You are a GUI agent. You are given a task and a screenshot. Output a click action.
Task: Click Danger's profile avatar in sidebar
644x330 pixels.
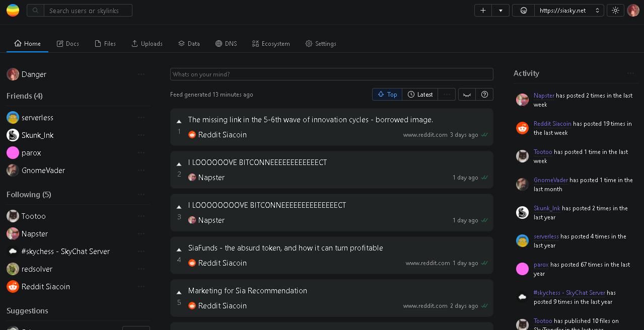point(13,74)
